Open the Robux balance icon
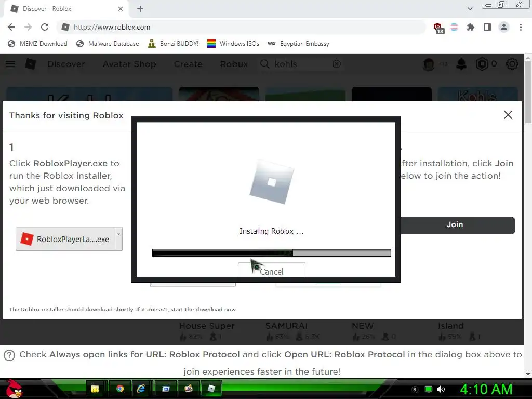The height and width of the screenshot is (399, 532). click(x=482, y=64)
